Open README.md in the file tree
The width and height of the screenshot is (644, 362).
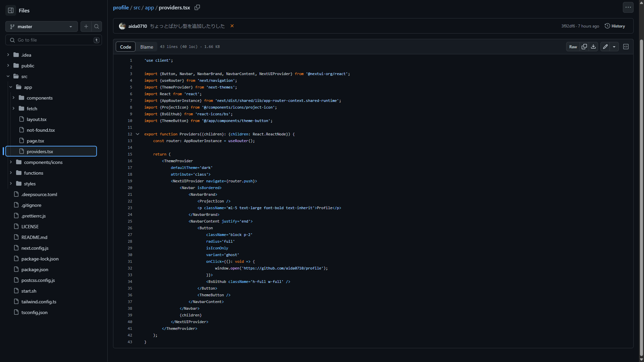click(34, 237)
